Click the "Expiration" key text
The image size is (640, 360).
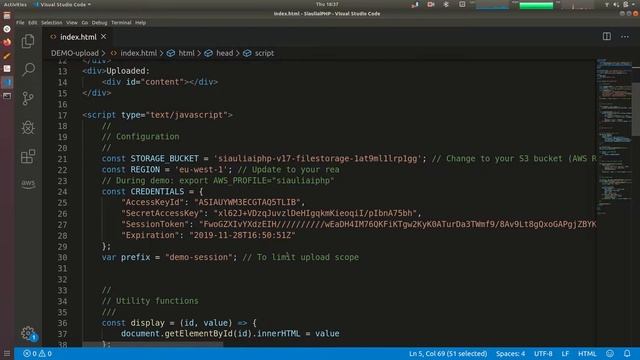[150, 235]
